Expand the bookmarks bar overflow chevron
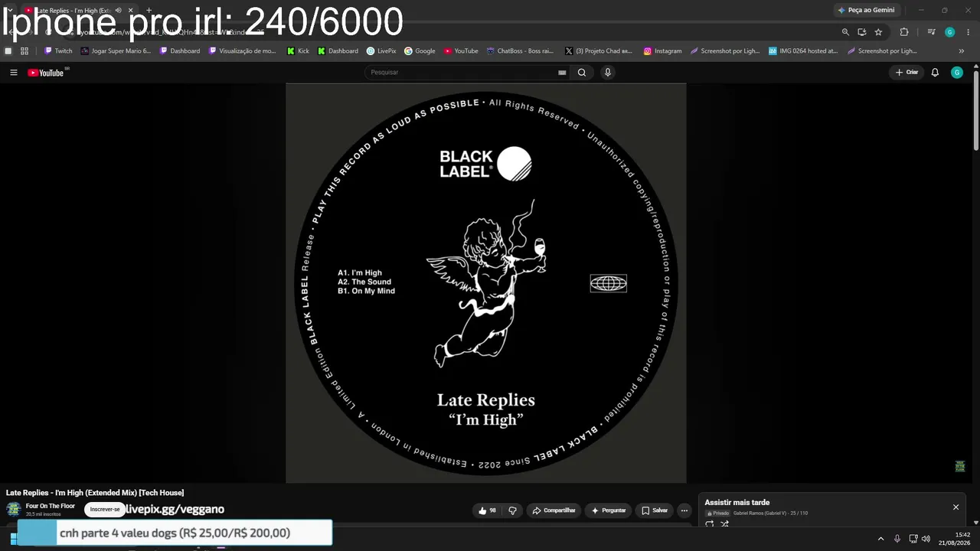The height and width of the screenshot is (551, 980). click(x=962, y=51)
